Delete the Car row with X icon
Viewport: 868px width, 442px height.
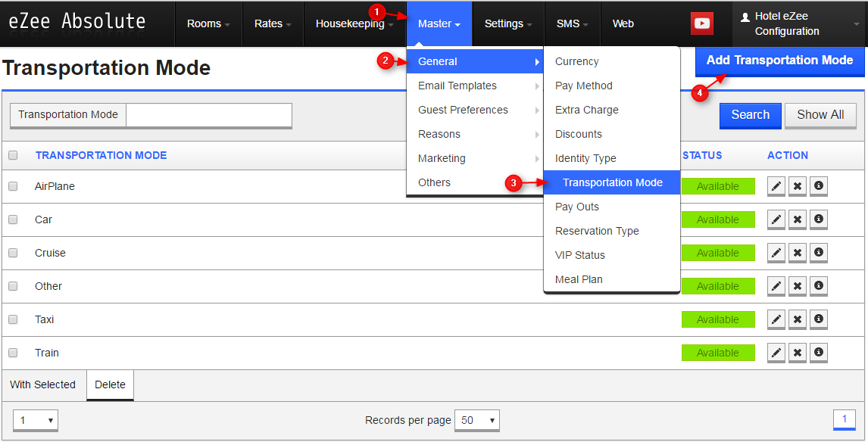tap(797, 219)
